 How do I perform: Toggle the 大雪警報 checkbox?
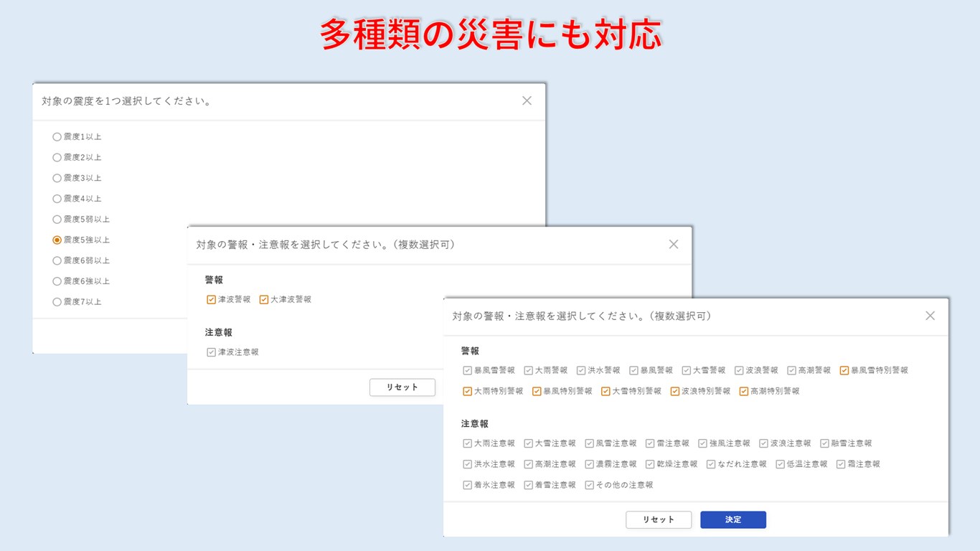pyautogui.click(x=687, y=370)
